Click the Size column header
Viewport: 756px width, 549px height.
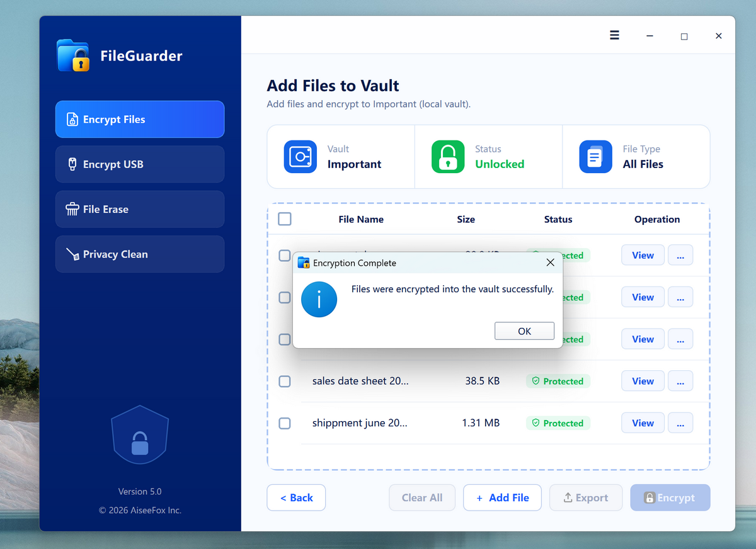point(466,219)
